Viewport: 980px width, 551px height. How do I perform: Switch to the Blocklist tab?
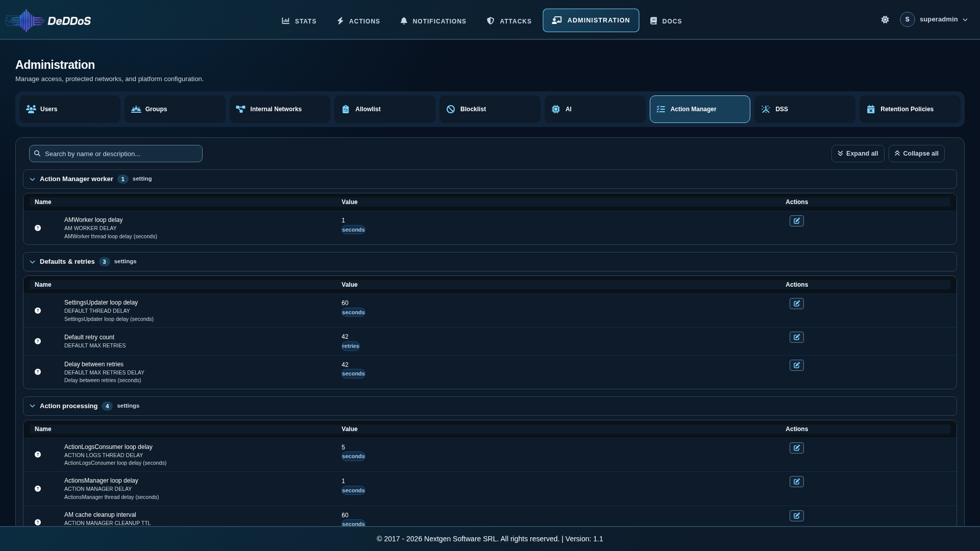[x=490, y=109]
